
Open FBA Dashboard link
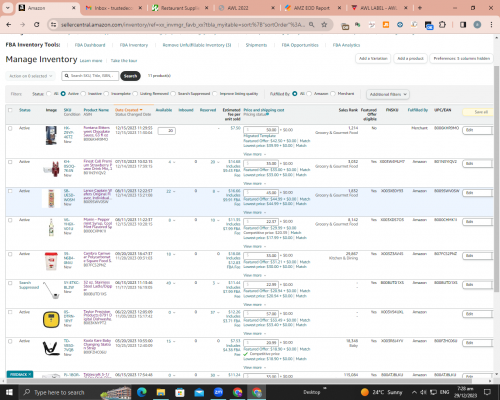pos(90,45)
